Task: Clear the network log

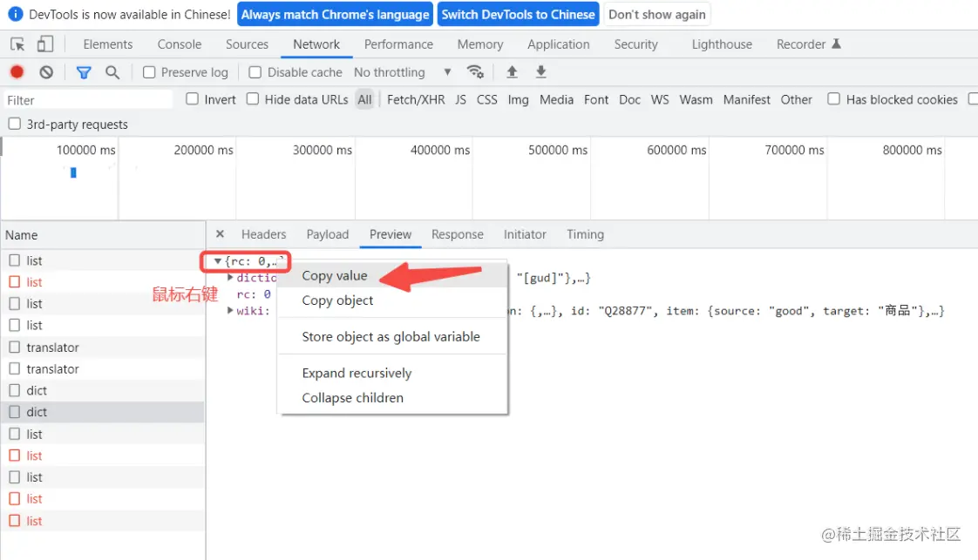Action: pos(46,72)
